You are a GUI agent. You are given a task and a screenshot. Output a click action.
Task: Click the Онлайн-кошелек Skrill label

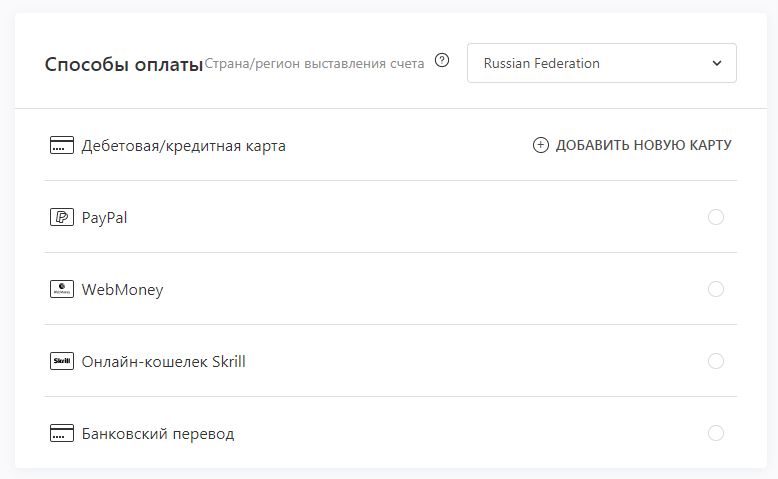tap(164, 361)
